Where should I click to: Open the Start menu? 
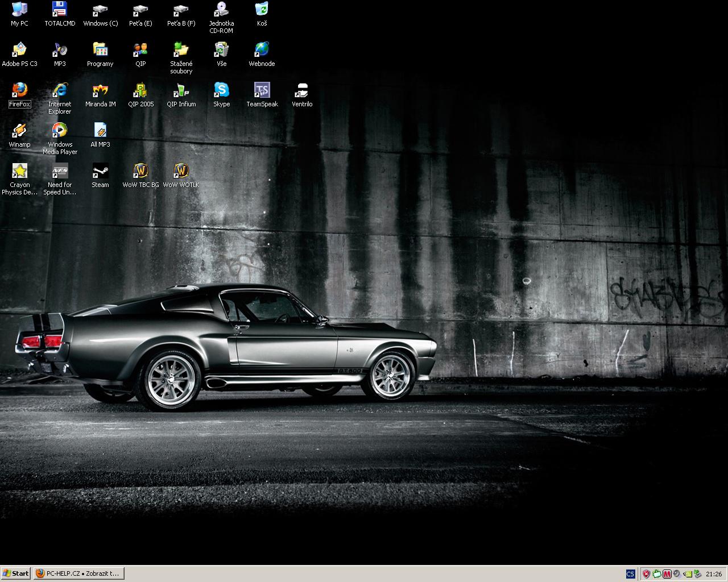pyautogui.click(x=16, y=573)
